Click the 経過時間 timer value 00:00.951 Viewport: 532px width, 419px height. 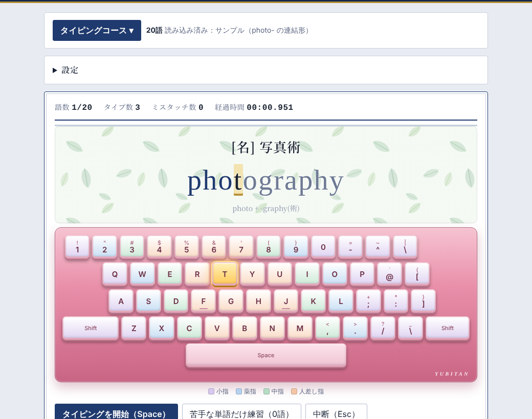coord(270,107)
